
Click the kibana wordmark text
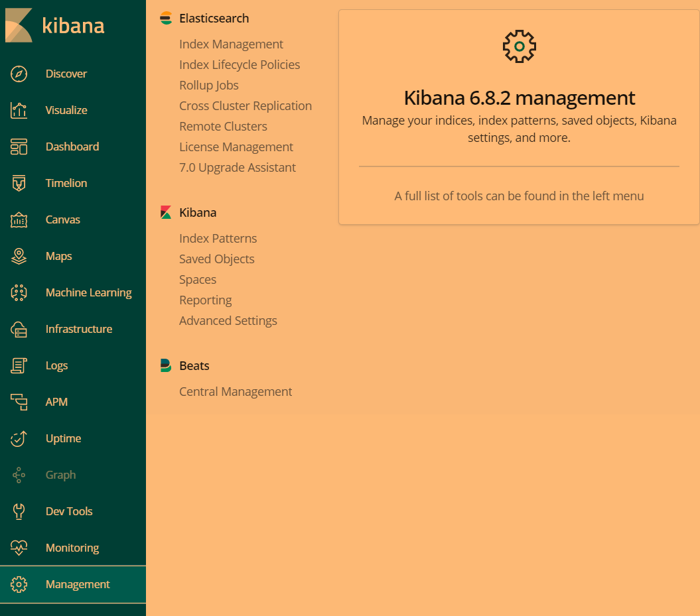[73, 25]
